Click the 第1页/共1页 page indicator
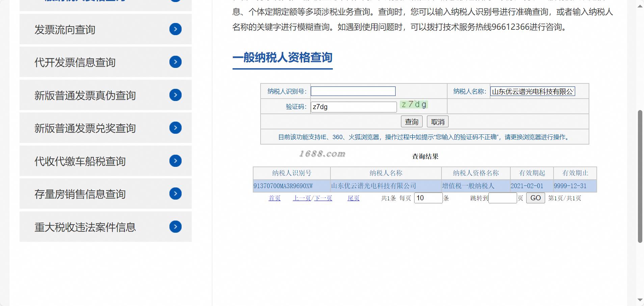The width and height of the screenshot is (644, 306). point(565,198)
